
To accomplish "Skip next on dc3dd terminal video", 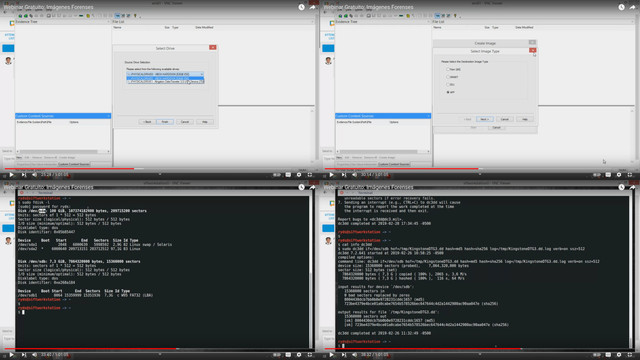I will [344, 355].
